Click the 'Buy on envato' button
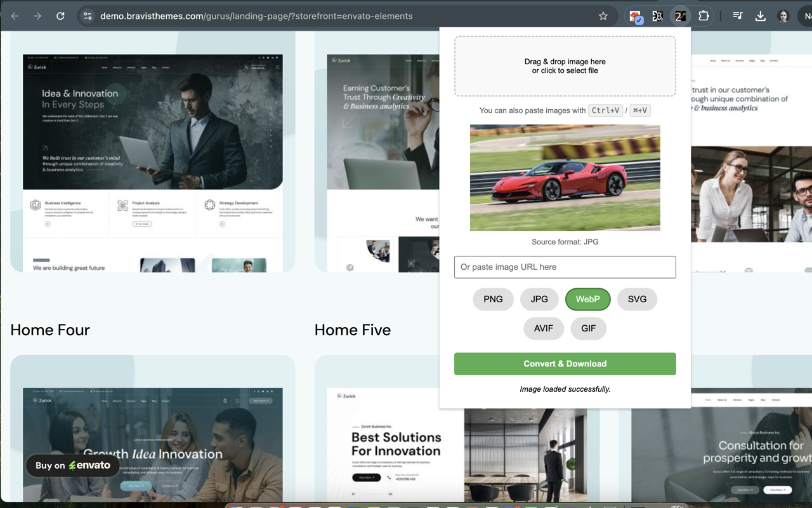 pos(73,465)
